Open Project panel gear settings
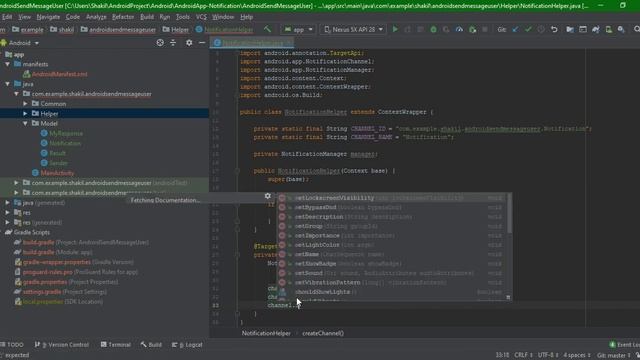Image resolution: width=640 pixels, height=360 pixels. click(x=189, y=42)
